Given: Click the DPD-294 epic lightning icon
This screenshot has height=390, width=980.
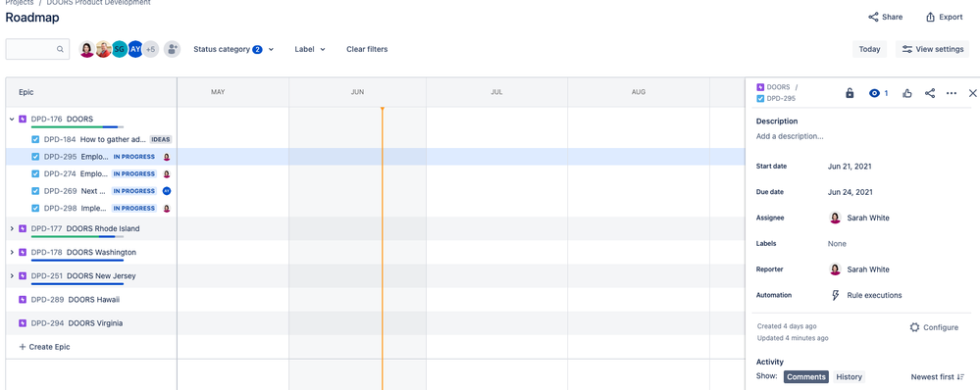Looking at the screenshot, I should pos(23,323).
